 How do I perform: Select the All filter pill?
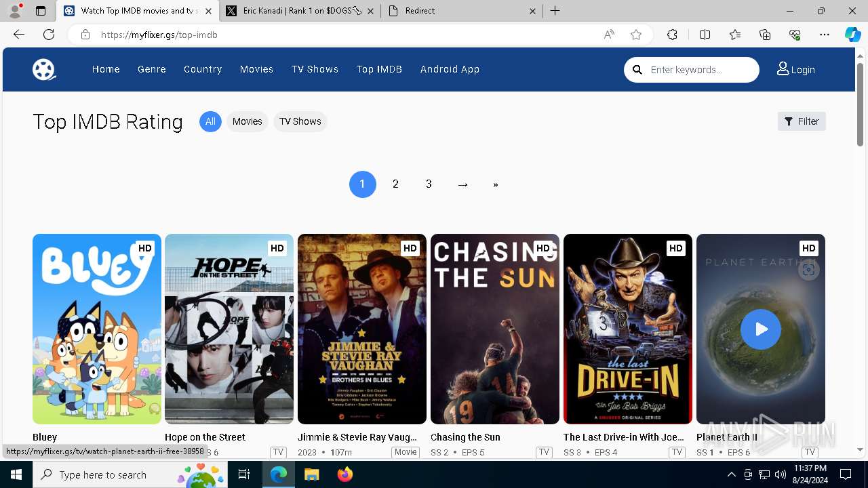pyautogui.click(x=210, y=121)
